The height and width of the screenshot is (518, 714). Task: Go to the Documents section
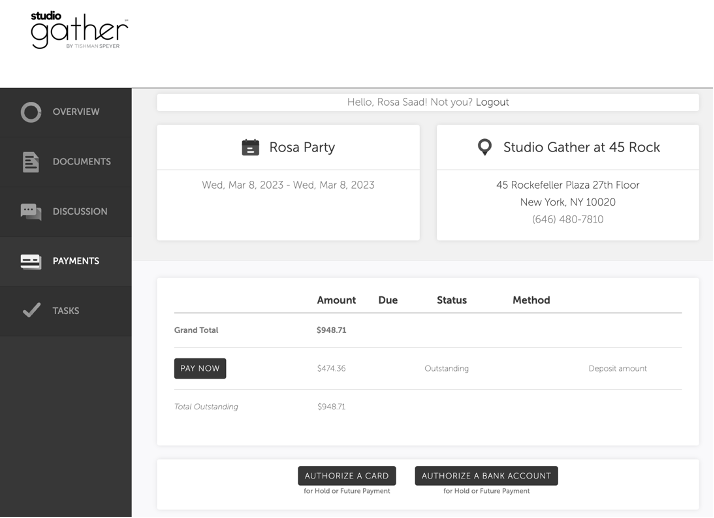(x=81, y=162)
